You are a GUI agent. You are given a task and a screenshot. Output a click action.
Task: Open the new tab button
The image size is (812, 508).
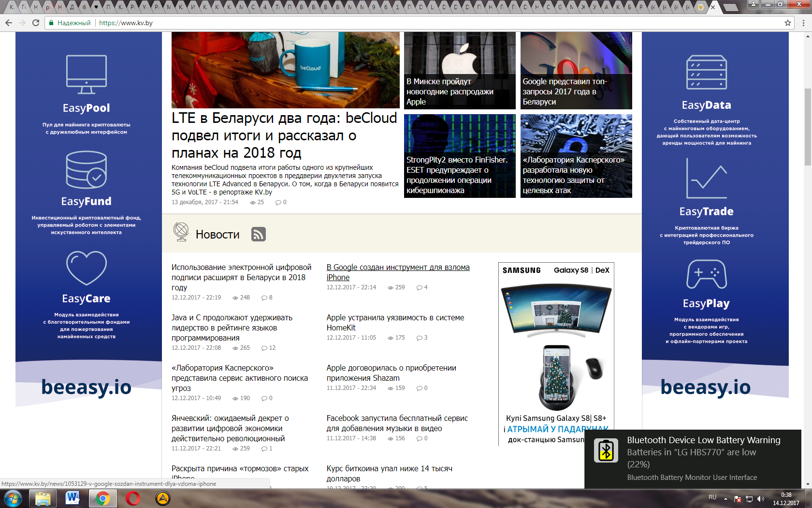731,7
